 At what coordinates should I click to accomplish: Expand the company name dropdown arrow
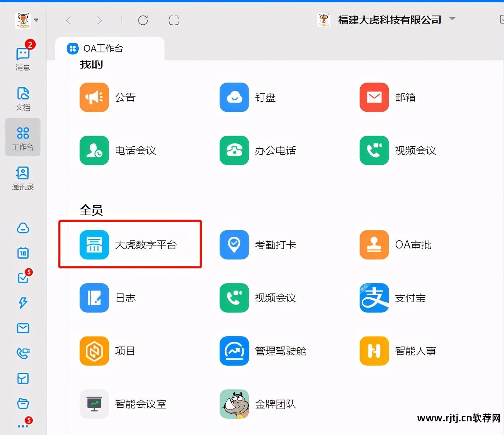click(452, 18)
